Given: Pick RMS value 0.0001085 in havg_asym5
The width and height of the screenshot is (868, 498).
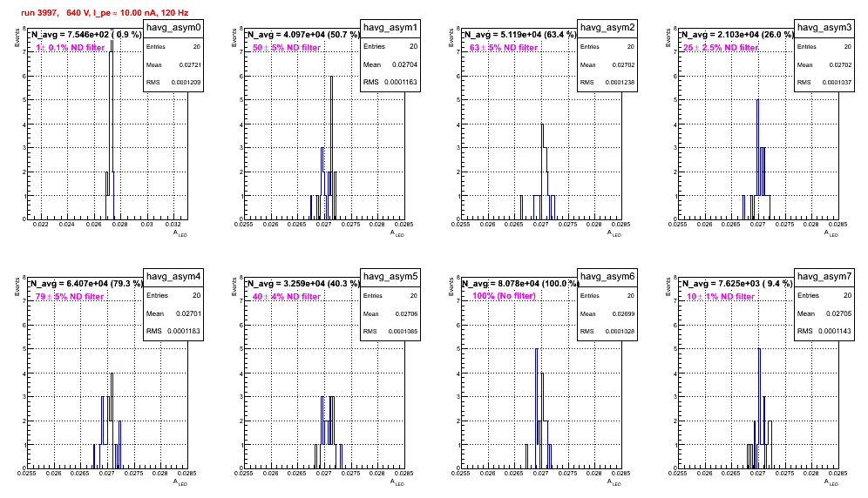Looking at the screenshot, I should (403, 332).
